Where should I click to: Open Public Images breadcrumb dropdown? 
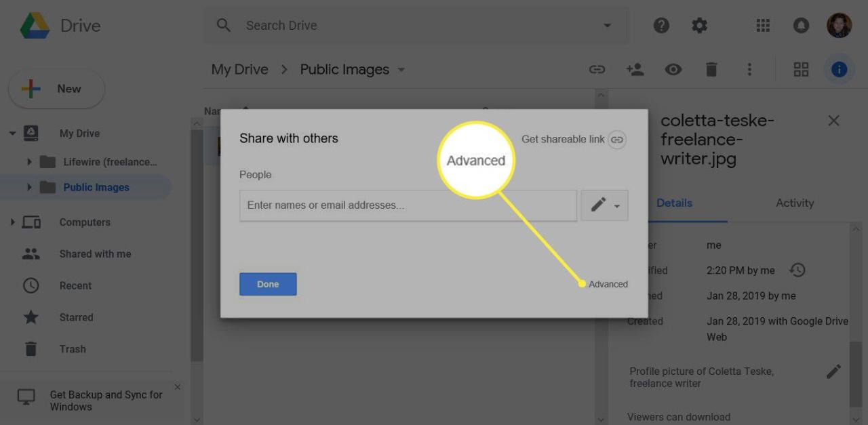coord(401,70)
